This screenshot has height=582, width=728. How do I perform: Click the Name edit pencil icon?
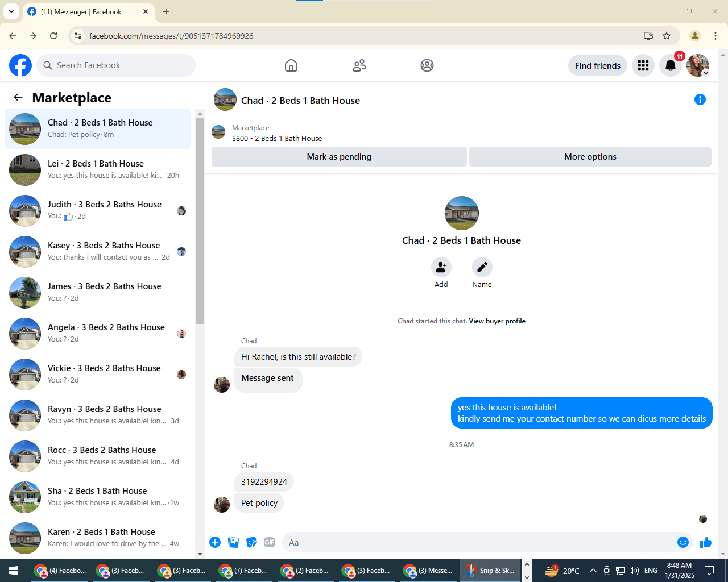tap(482, 267)
